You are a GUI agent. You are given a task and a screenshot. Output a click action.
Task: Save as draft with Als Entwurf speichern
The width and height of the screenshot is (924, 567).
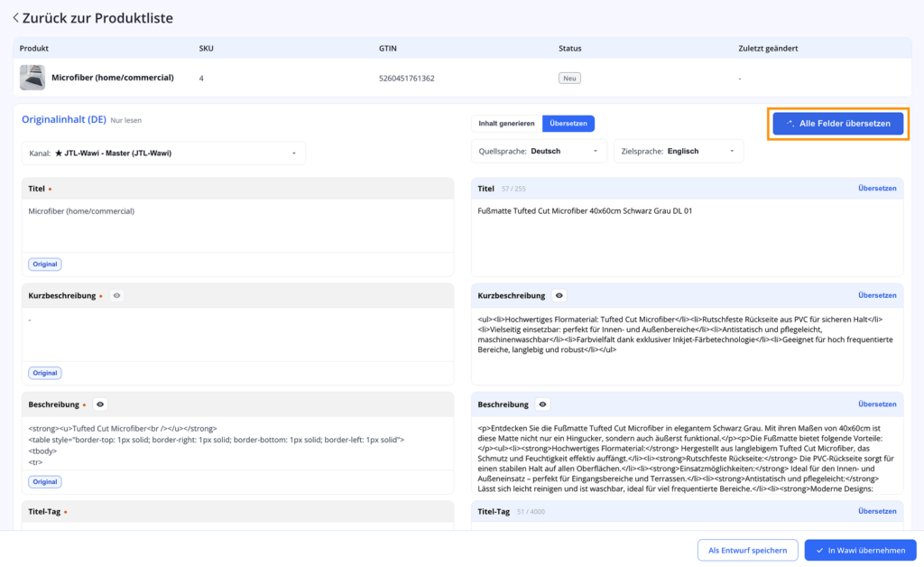point(747,551)
